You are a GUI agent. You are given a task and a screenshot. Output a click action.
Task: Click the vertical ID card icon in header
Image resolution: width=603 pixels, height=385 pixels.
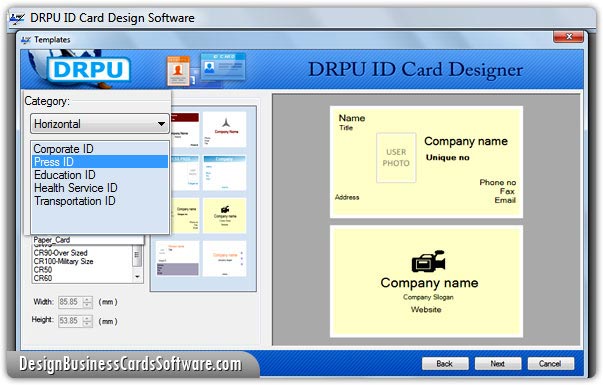[x=178, y=70]
